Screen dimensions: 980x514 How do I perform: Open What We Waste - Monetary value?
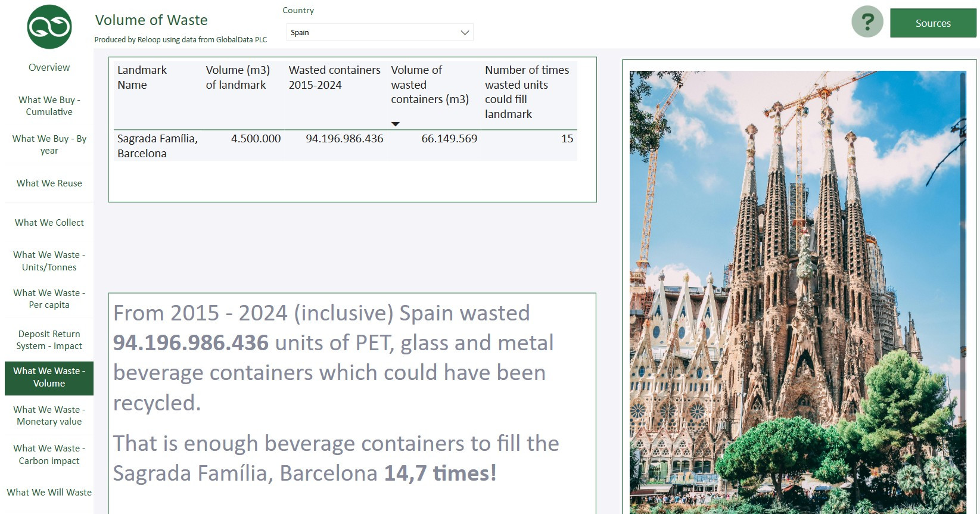click(x=49, y=415)
